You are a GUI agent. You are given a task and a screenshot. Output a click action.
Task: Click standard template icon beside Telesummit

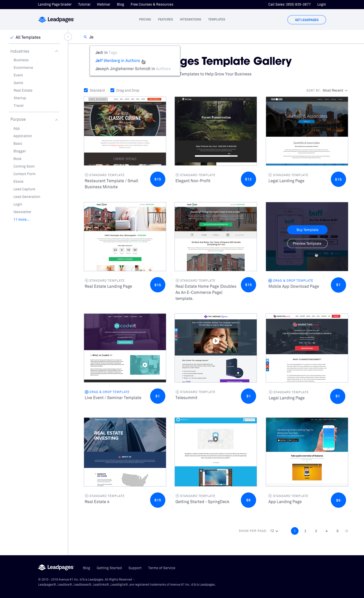(177, 392)
